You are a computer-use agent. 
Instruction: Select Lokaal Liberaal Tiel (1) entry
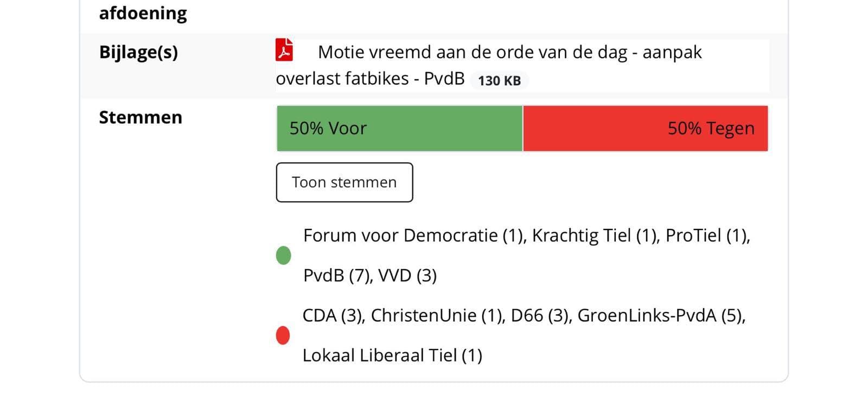point(392,355)
